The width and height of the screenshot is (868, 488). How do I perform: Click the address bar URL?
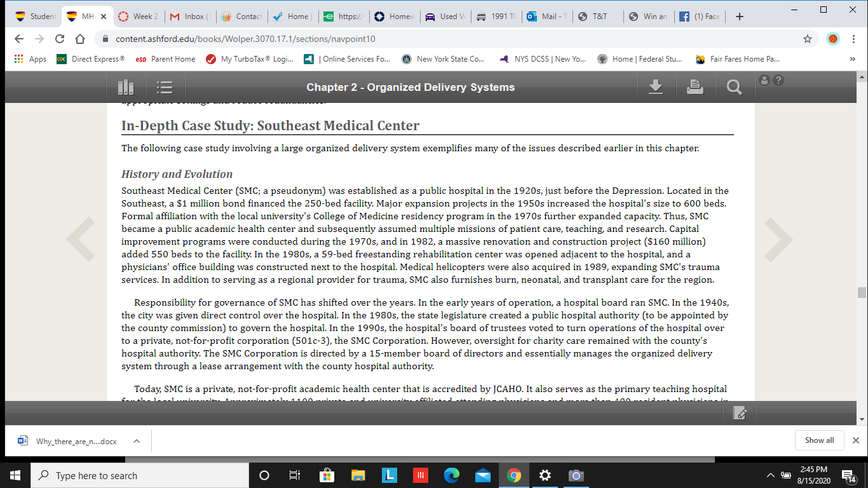pyautogui.click(x=245, y=39)
